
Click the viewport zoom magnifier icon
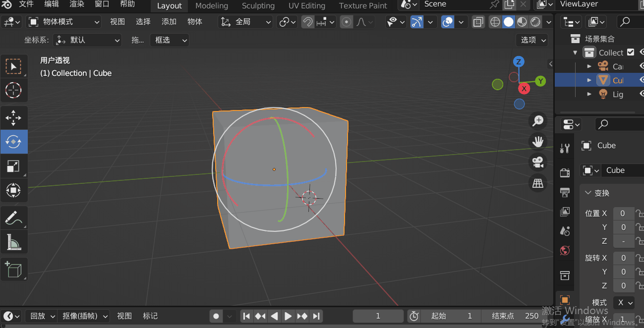(x=538, y=120)
